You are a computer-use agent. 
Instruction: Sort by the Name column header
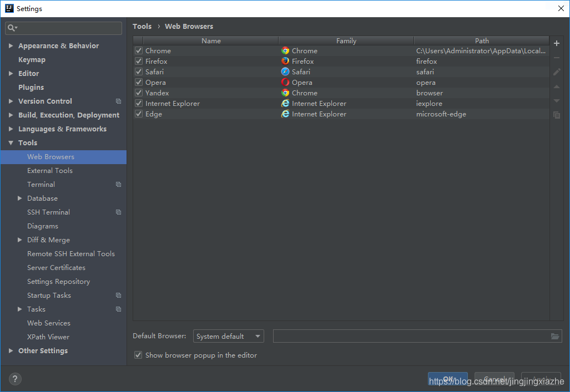coord(211,40)
